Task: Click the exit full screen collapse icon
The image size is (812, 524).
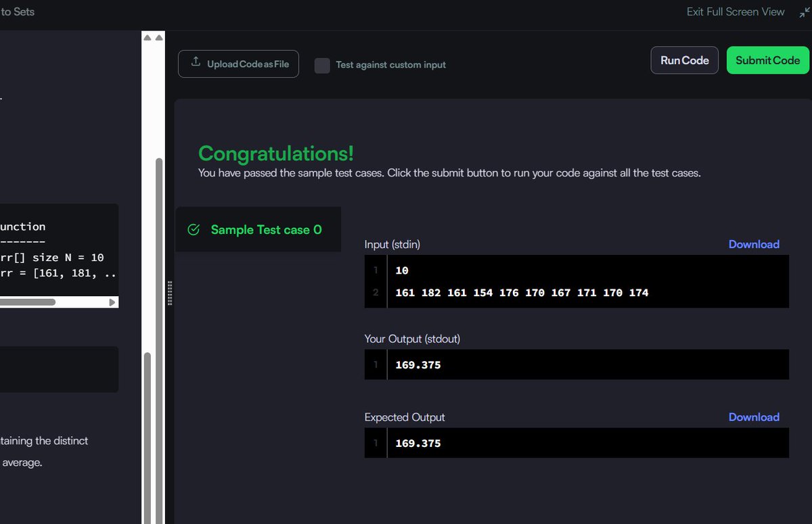Action: [804, 12]
